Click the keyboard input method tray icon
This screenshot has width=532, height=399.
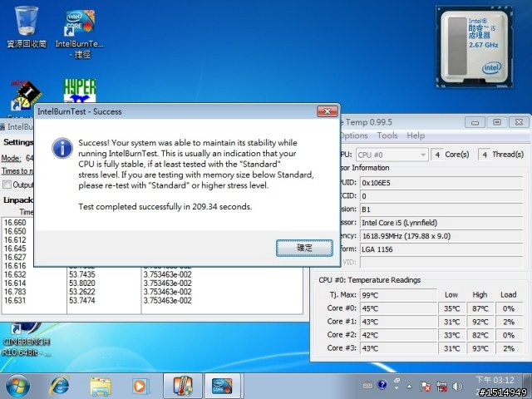pos(367,385)
